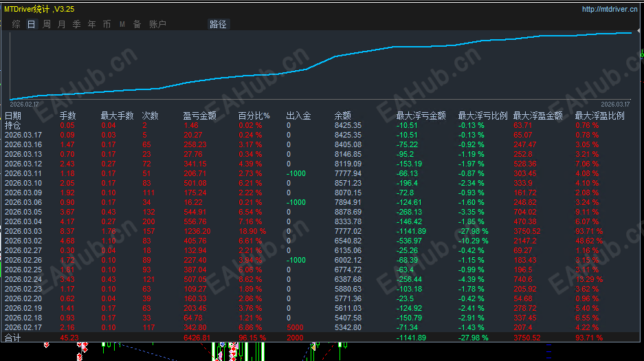The width and height of the screenshot is (644, 361).
Task: Open the 综 summary tab
Action: pos(16,24)
